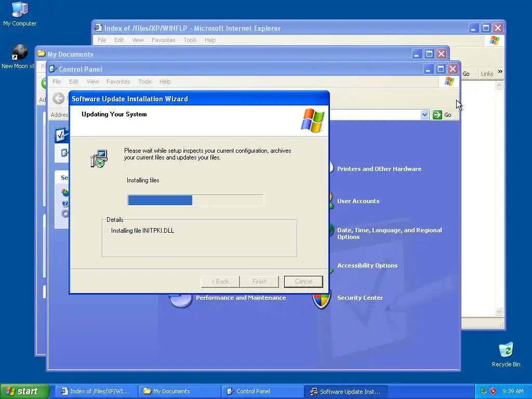
Task: Click the 9:39 AM system clock
Action: [513, 391]
